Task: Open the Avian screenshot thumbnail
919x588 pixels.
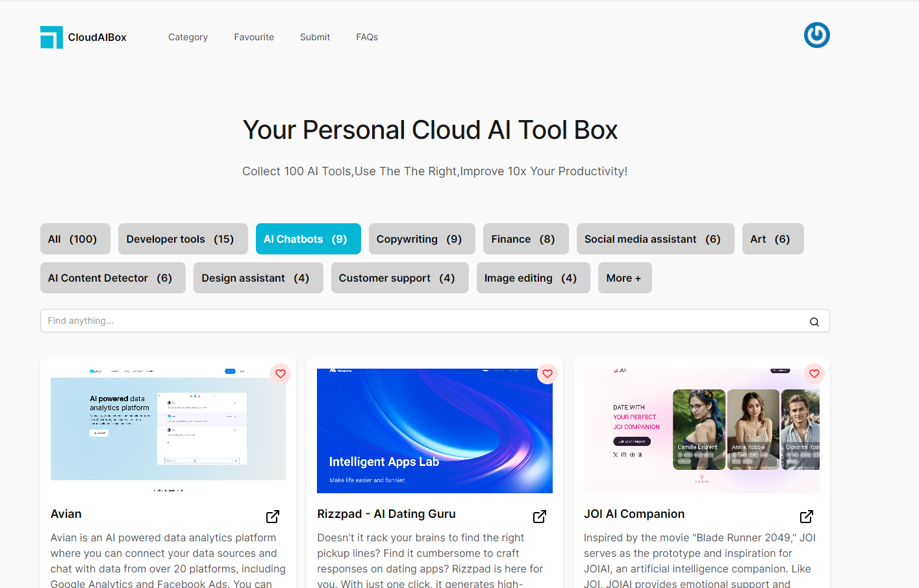Action: pos(168,431)
